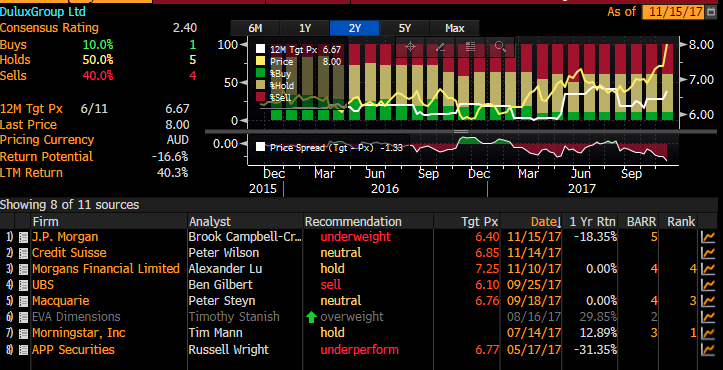Sort table by Recommendation column
723x370 pixels.
click(x=368, y=221)
